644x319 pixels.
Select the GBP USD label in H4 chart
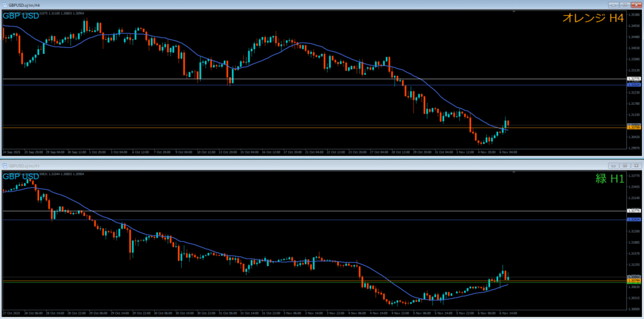point(21,15)
